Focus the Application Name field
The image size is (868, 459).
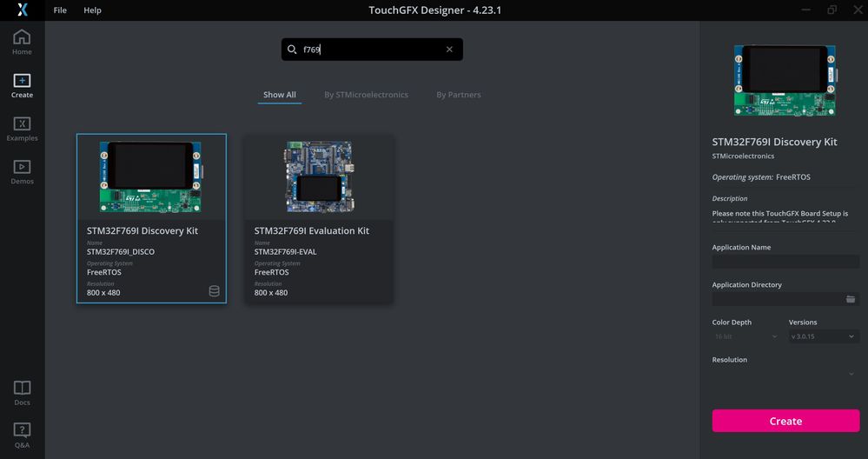[785, 262]
